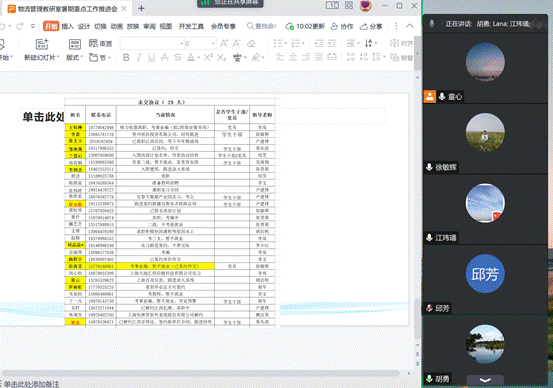Justify text alignment button

[x=319, y=57]
